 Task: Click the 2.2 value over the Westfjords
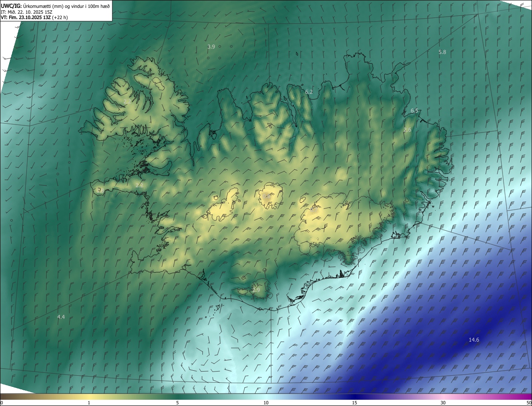127,101
